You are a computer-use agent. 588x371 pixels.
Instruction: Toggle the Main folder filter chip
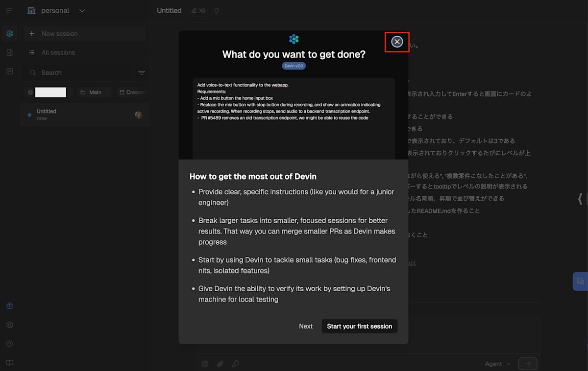click(x=95, y=92)
